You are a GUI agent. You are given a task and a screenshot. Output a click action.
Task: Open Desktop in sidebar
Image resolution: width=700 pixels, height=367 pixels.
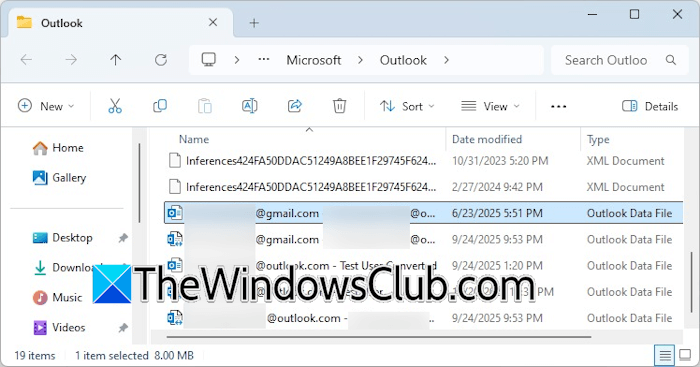62,238
